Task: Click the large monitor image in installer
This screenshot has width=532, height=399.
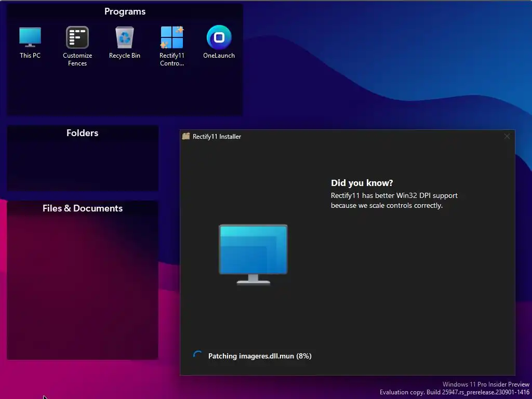Action: [x=253, y=255]
